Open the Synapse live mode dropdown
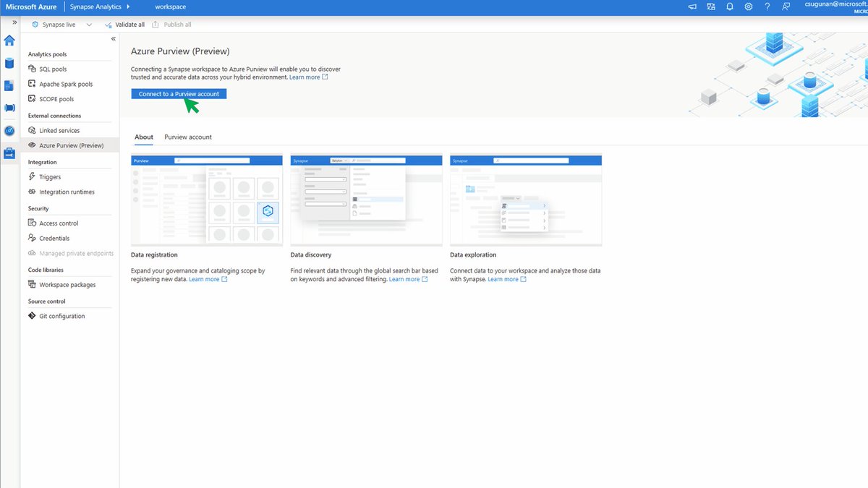This screenshot has height=488, width=868. [61, 25]
